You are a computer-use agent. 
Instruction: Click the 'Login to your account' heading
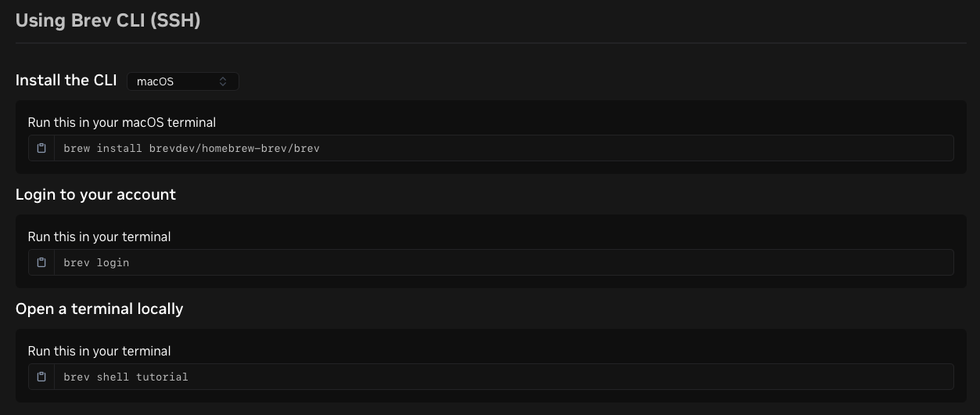[x=95, y=195]
